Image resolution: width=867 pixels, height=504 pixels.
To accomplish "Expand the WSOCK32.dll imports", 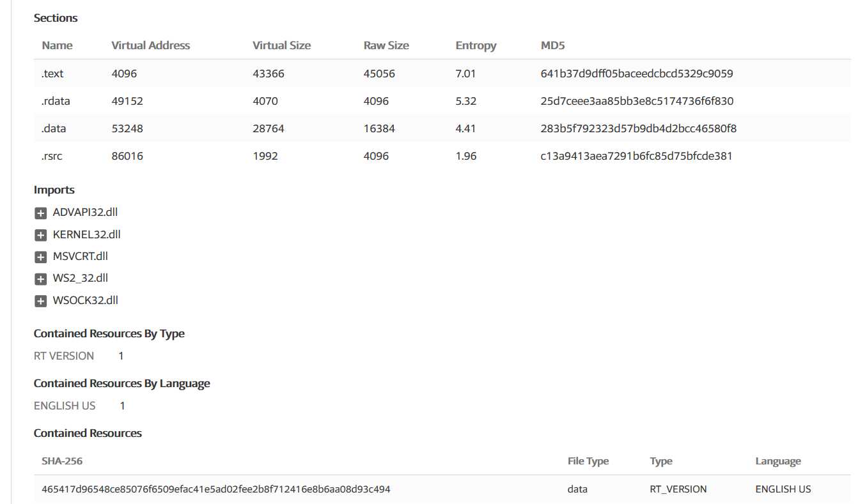I will [x=41, y=301].
